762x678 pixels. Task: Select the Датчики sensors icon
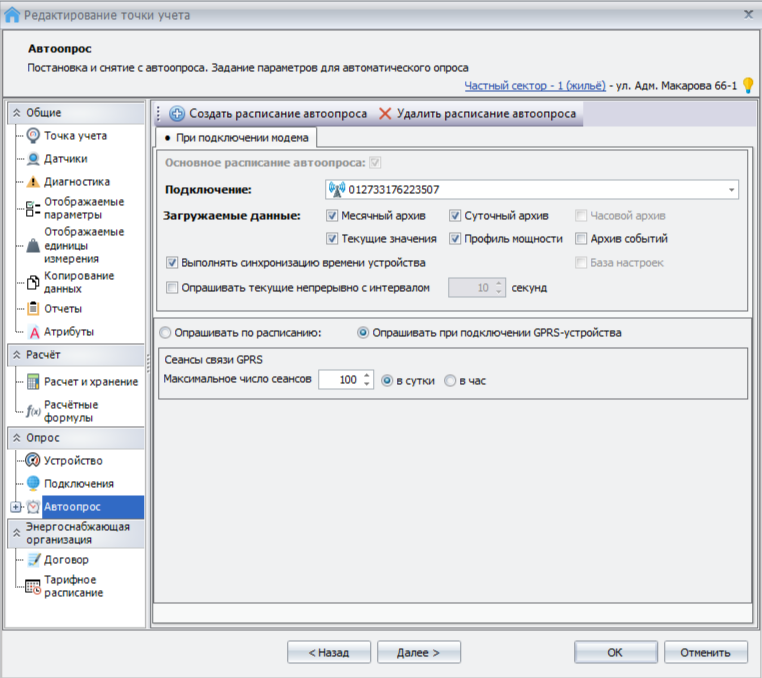33,158
